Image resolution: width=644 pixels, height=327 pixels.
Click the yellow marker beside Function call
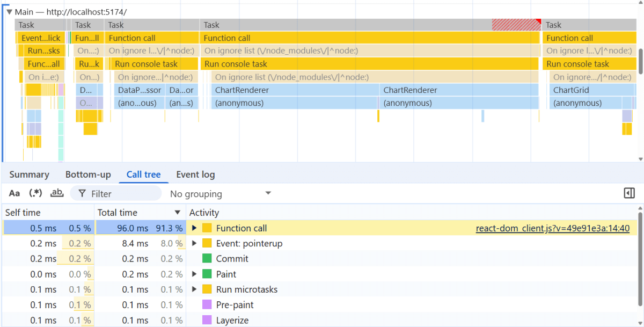pos(207,228)
